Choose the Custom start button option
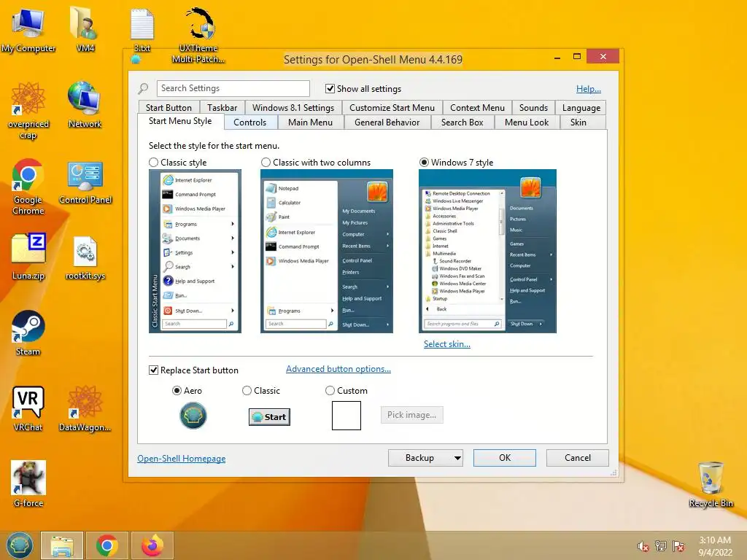This screenshot has width=747, height=560. click(x=330, y=391)
